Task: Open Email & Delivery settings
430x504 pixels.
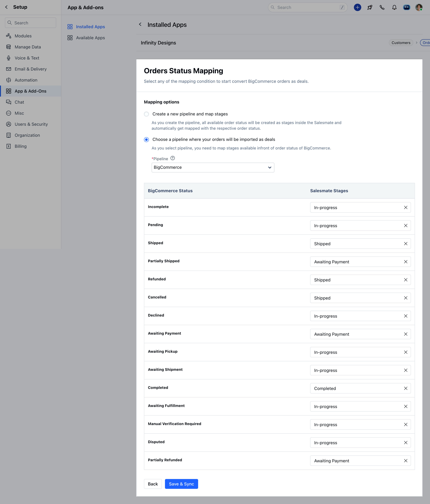Action: [30, 69]
